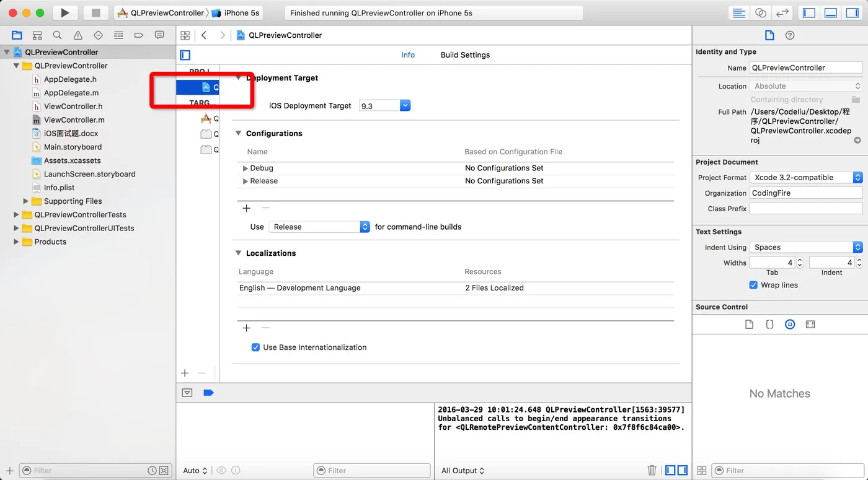
Task: Expand the Debug configuration row
Action: [x=246, y=168]
